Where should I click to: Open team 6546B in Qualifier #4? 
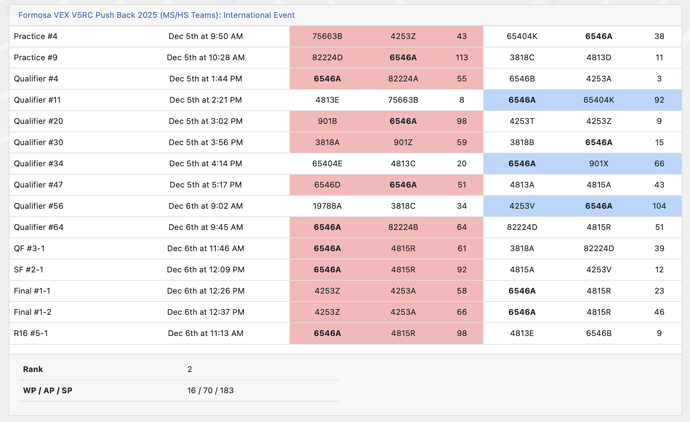[522, 79]
